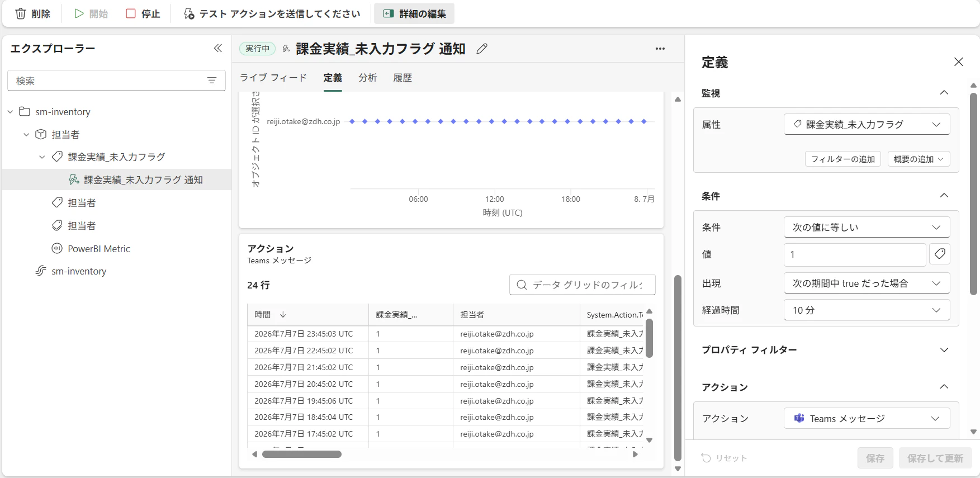This screenshot has width=980, height=478.
Task: Collapse the エクスプローラー panel with double chevron
Action: point(218,49)
